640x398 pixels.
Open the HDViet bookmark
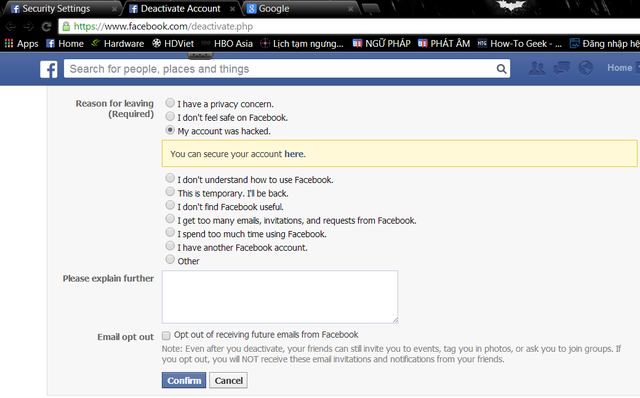pyautogui.click(x=173, y=43)
